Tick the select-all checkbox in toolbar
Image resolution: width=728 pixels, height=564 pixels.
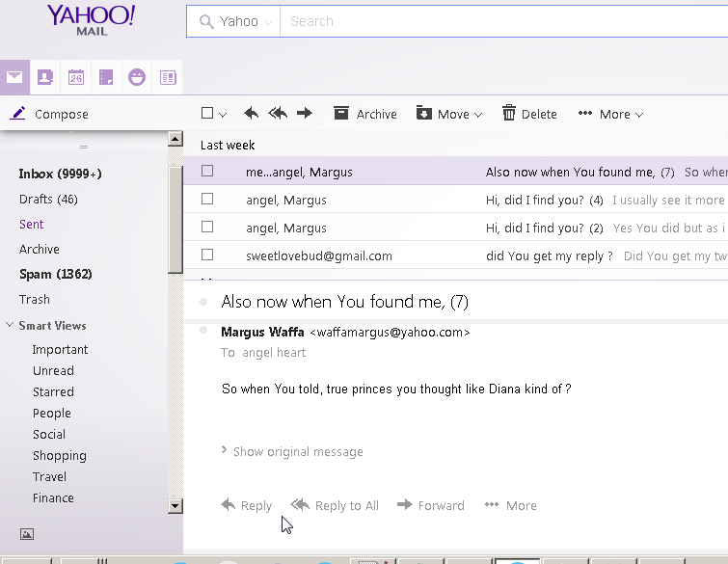click(x=207, y=113)
